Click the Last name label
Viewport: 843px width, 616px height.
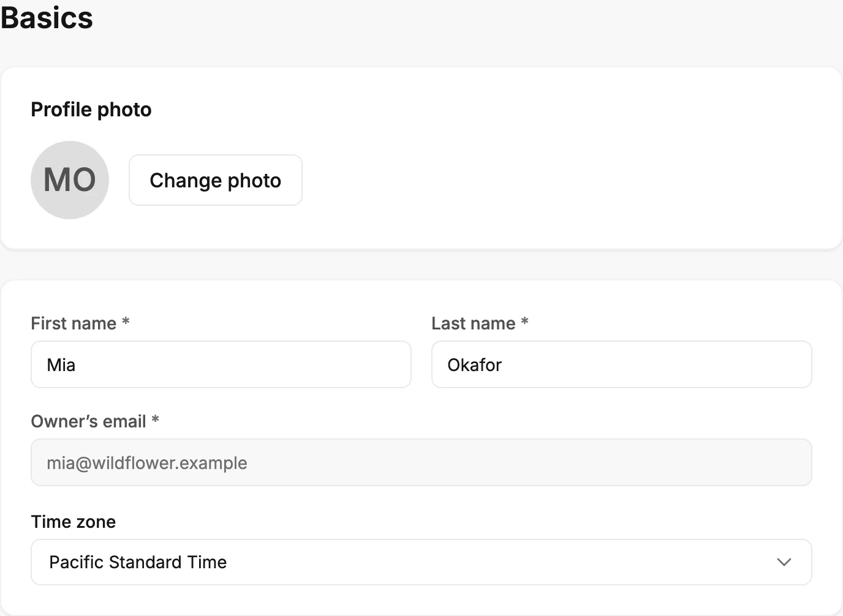[480, 323]
